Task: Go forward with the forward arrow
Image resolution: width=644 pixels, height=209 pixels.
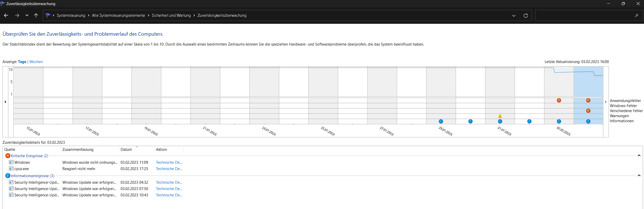Action: click(17, 15)
